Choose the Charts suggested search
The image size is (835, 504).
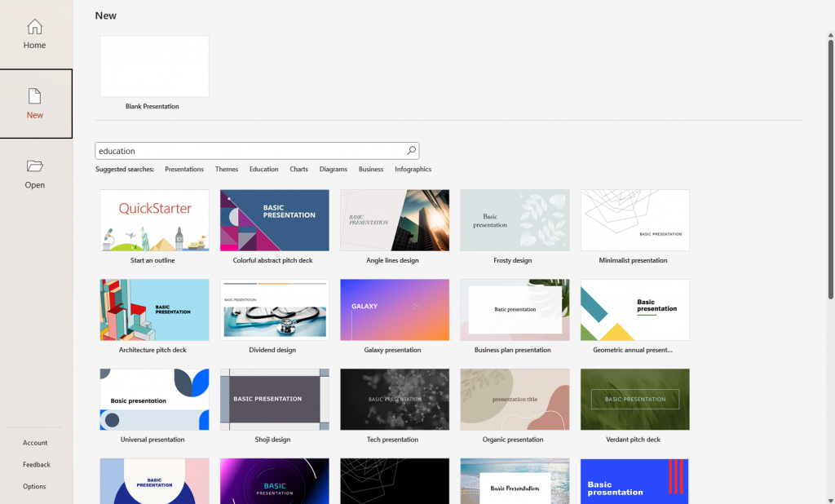point(298,170)
